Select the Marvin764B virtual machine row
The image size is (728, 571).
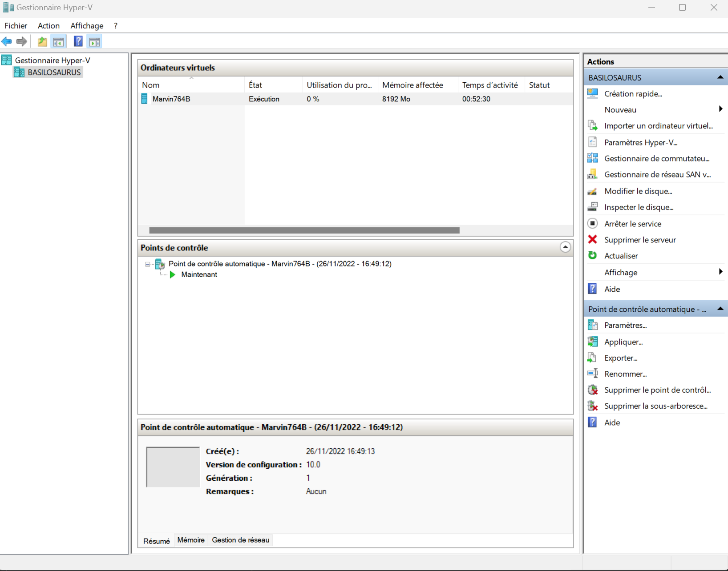171,99
